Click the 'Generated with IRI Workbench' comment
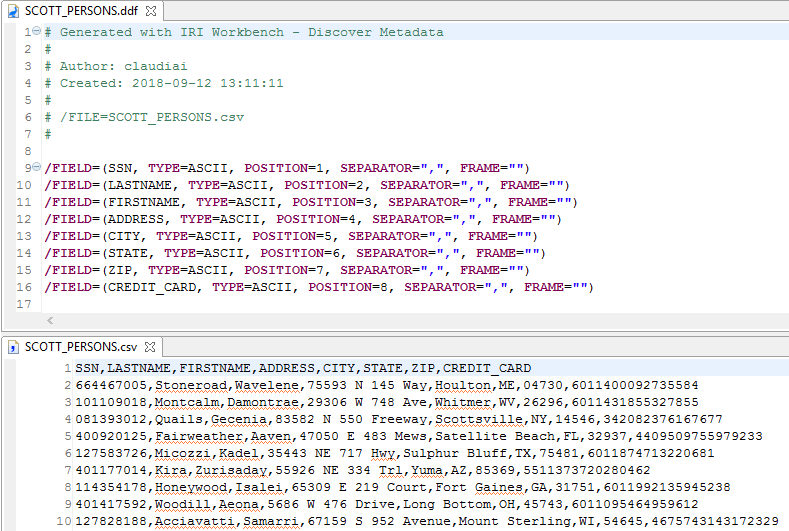Image resolution: width=789 pixels, height=531 pixels. [244, 32]
